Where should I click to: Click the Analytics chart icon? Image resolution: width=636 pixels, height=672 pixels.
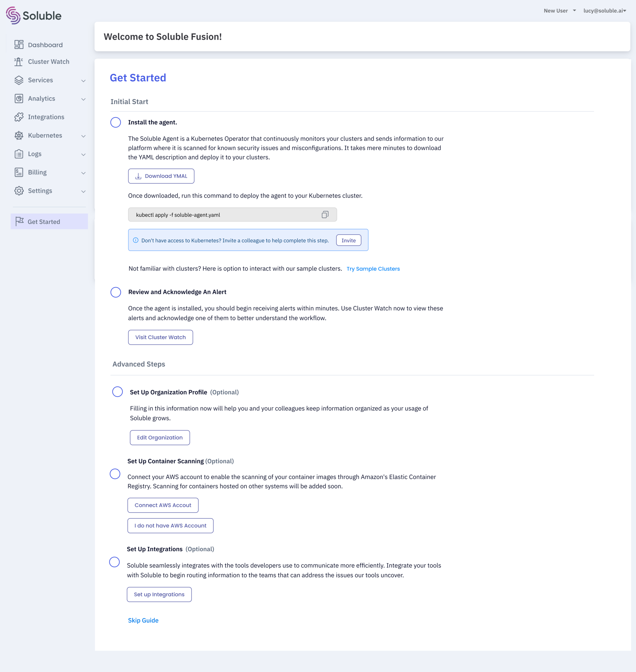[19, 99]
